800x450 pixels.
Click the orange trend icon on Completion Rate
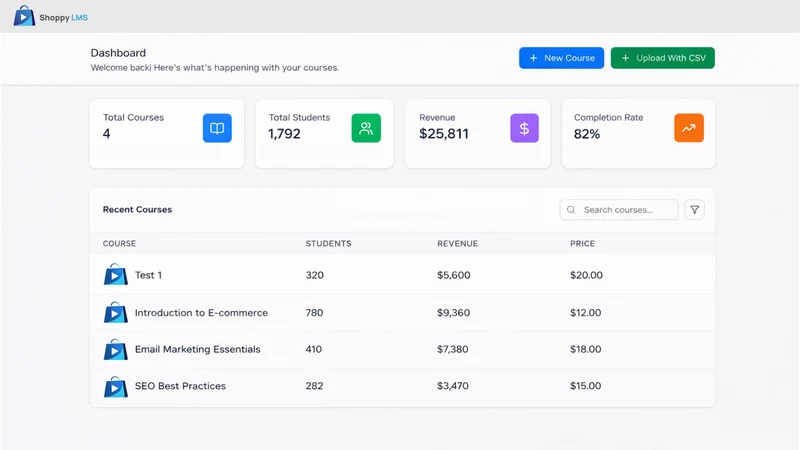coord(689,128)
